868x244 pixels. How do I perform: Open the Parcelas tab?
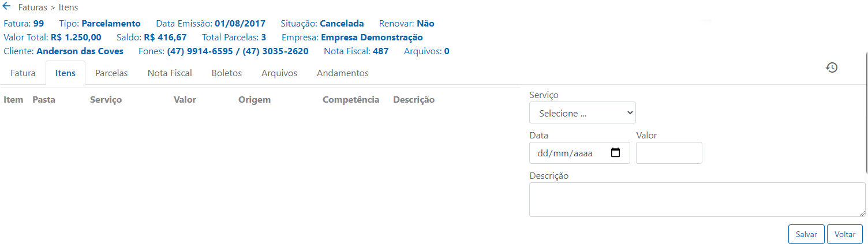[x=111, y=73]
